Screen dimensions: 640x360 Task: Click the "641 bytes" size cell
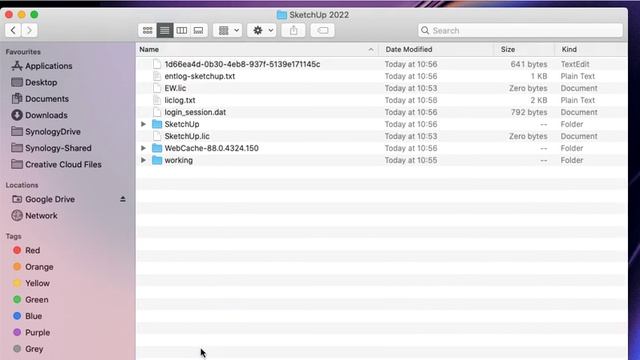click(529, 64)
